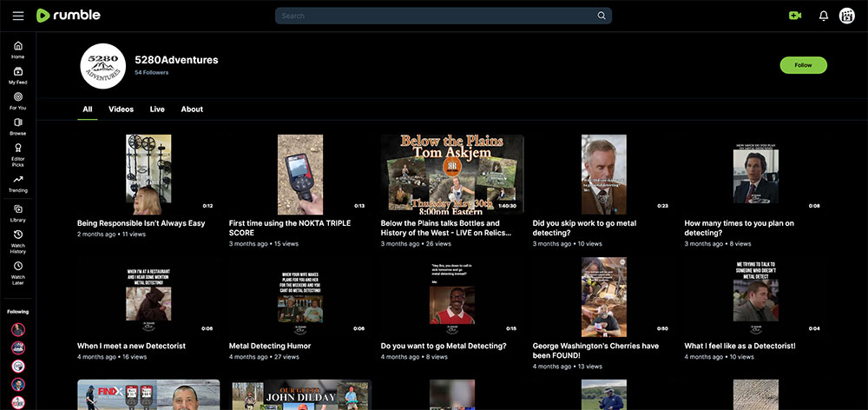This screenshot has height=410, width=868.
Task: Open 'Do you want to go Metal Detecting?' title
Action: pos(444,346)
